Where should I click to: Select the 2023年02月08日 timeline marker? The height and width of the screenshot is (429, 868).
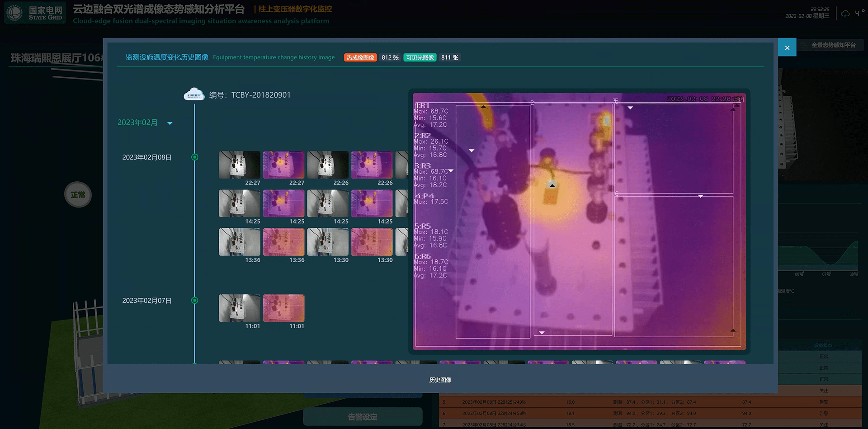tap(195, 157)
